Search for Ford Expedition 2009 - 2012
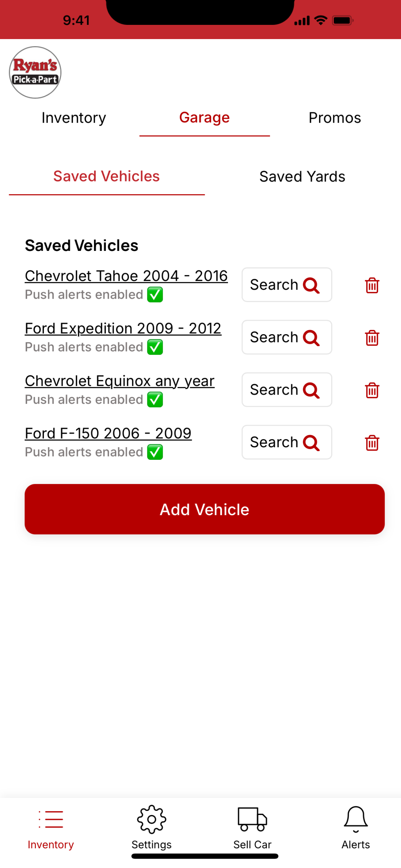Viewport: 401px width, 868px height. click(287, 337)
